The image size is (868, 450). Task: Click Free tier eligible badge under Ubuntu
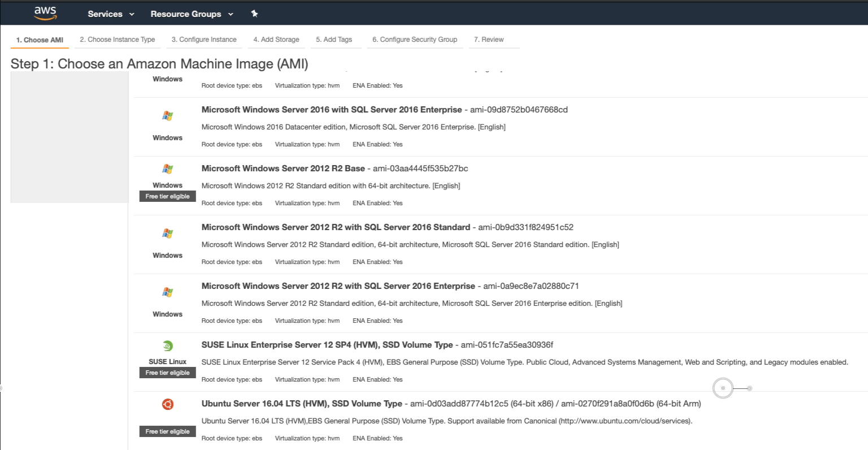(167, 431)
